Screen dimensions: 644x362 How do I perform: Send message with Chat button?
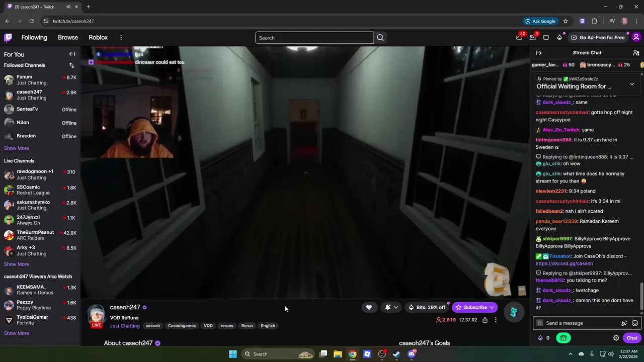click(632, 338)
